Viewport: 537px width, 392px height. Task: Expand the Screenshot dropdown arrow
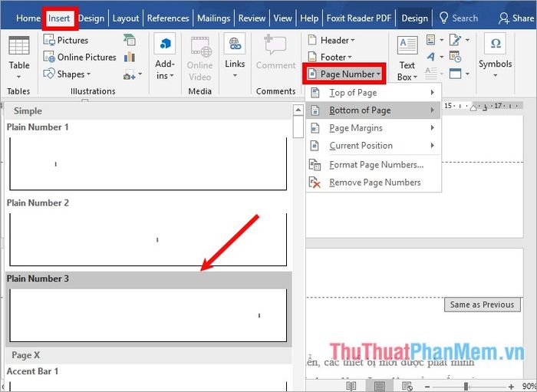coord(140,74)
